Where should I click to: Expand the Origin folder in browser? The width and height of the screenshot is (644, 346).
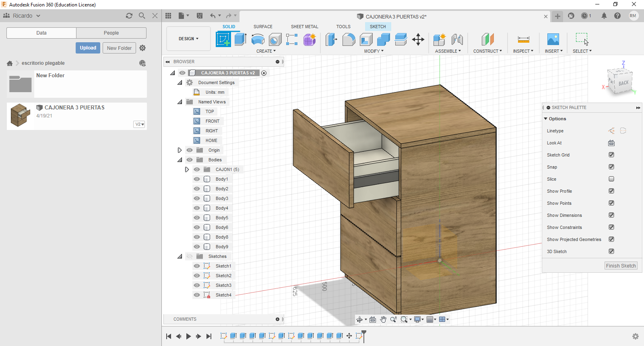(180, 150)
